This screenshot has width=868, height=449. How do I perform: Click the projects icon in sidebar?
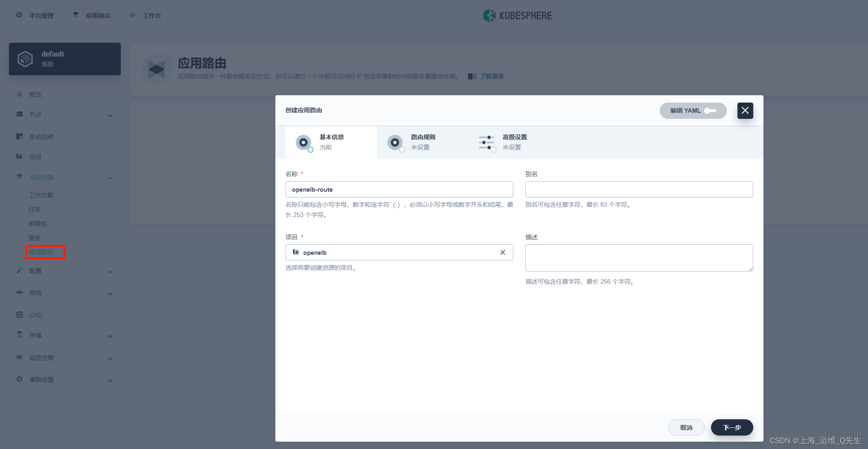[x=20, y=156]
